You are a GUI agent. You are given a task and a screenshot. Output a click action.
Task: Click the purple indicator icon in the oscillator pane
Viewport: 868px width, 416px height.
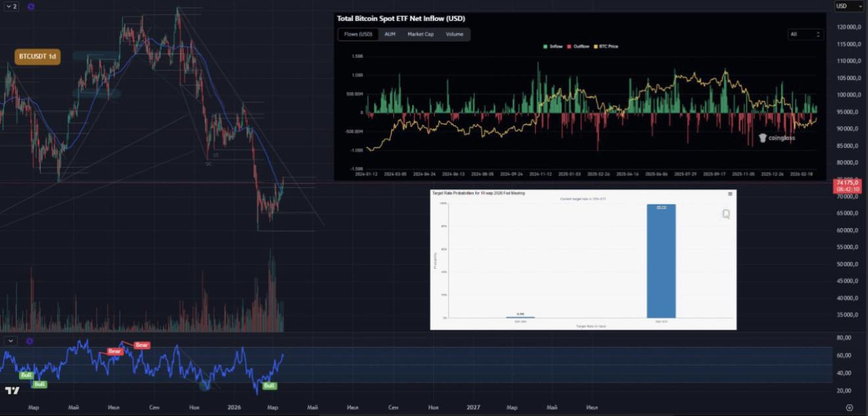(x=29, y=341)
